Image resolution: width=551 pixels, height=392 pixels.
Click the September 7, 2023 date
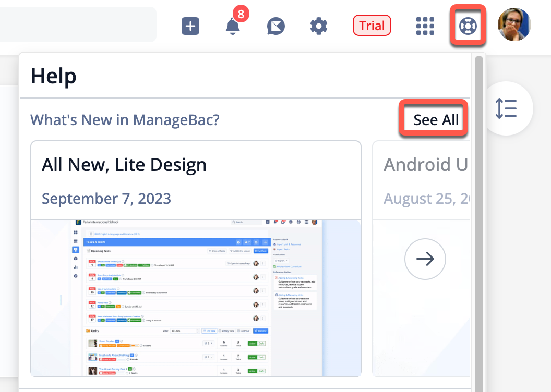coord(106,199)
